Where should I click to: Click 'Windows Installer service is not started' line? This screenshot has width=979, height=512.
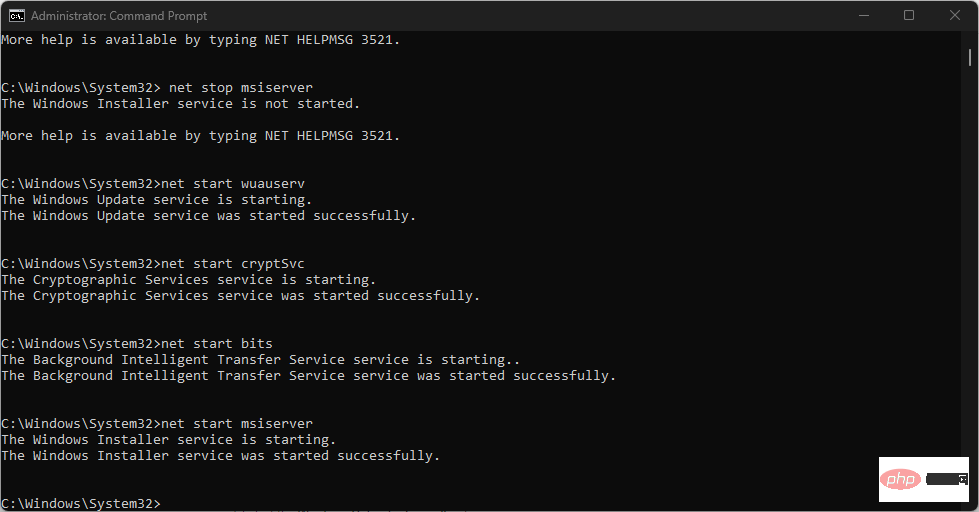(180, 103)
